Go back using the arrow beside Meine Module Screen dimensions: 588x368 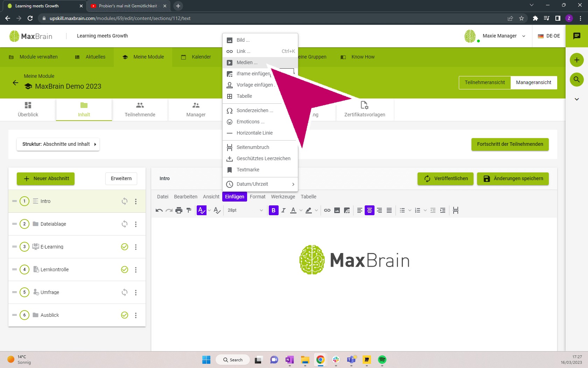[x=15, y=83]
